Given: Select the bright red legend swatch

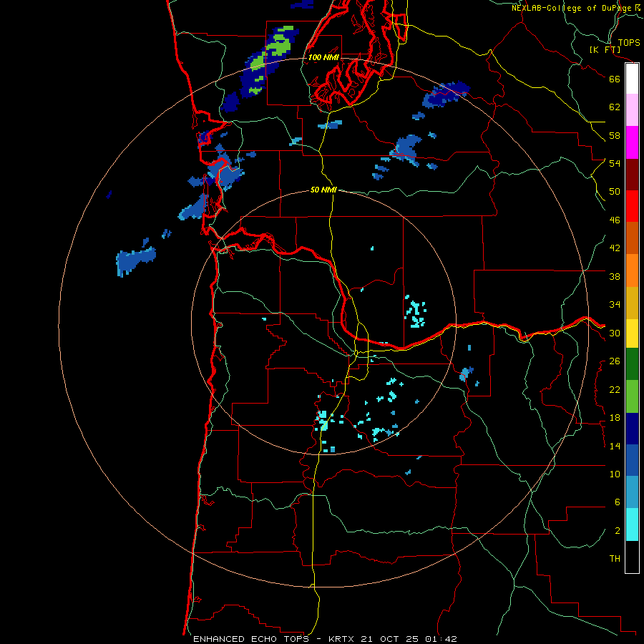Looking at the screenshot, I should click(632, 206).
